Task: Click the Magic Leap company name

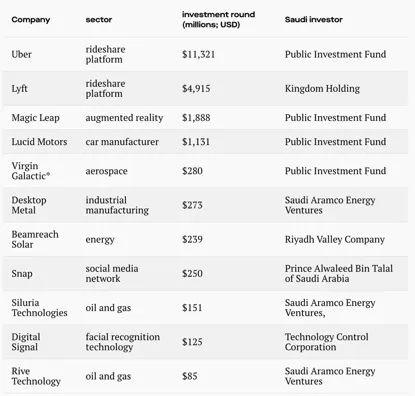Action: [x=35, y=118]
